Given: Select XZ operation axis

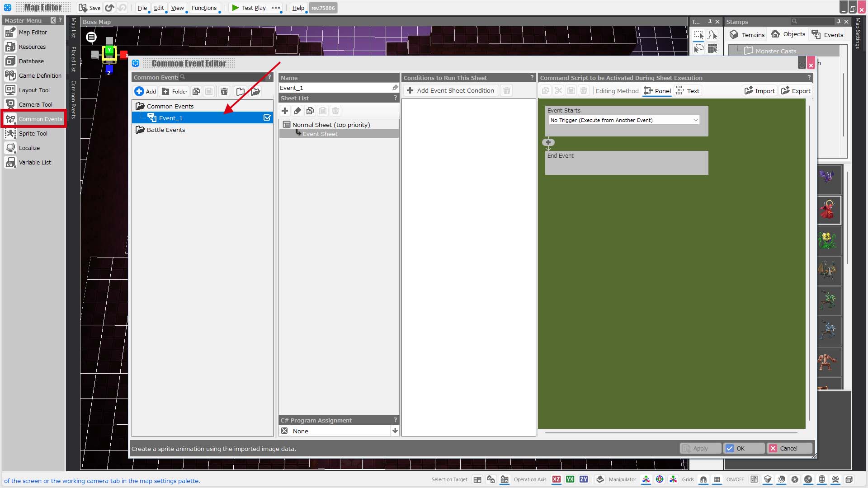Looking at the screenshot, I should tap(557, 479).
